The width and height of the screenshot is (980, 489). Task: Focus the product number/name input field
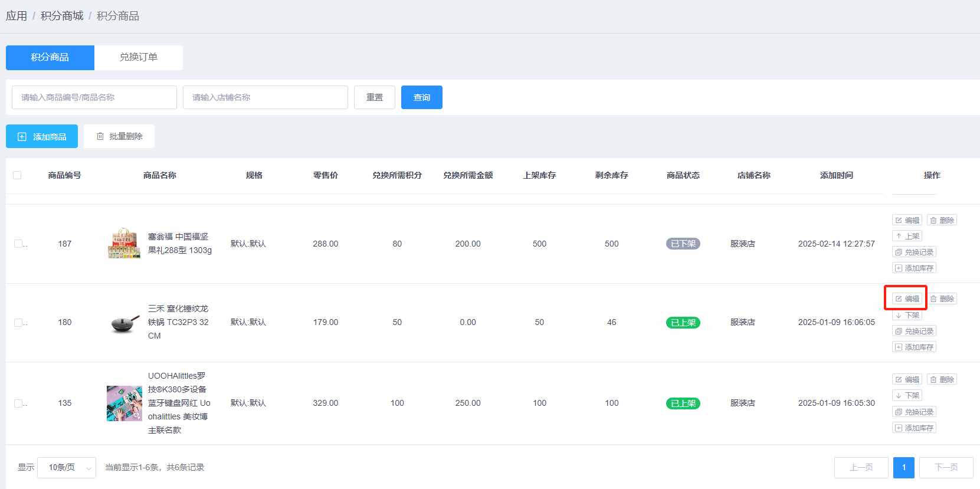pos(94,97)
